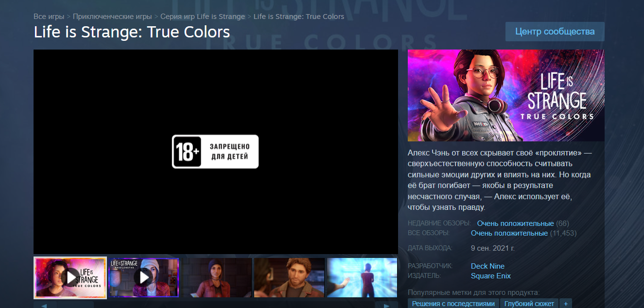Viewport: 644px width, 308px height.
Task: Open the 'Все игры' breadcrumb link
Action: tap(49, 17)
